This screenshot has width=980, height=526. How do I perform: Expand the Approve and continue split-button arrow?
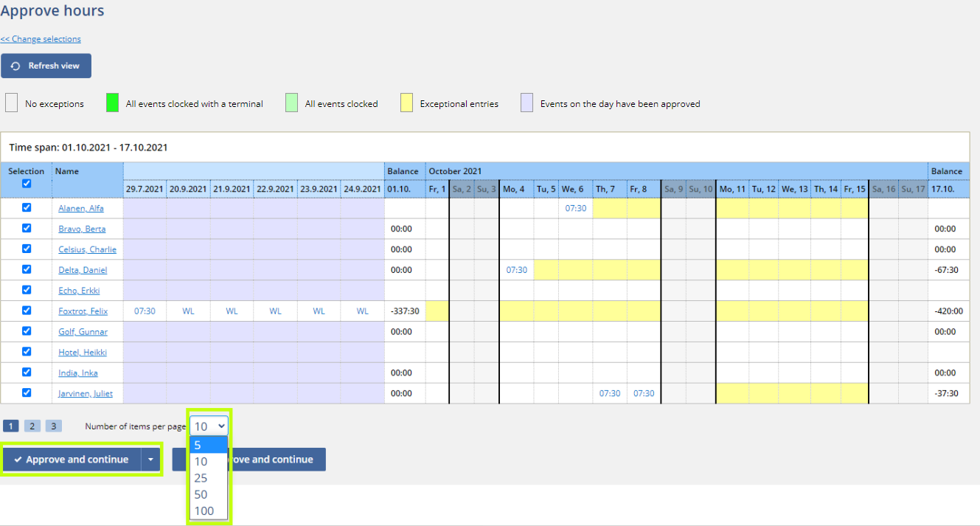(150, 459)
